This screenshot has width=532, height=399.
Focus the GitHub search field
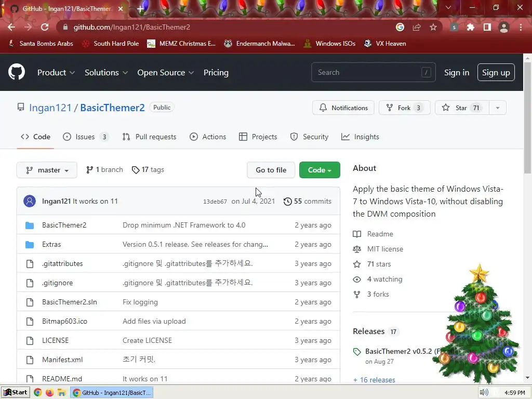[373, 72]
